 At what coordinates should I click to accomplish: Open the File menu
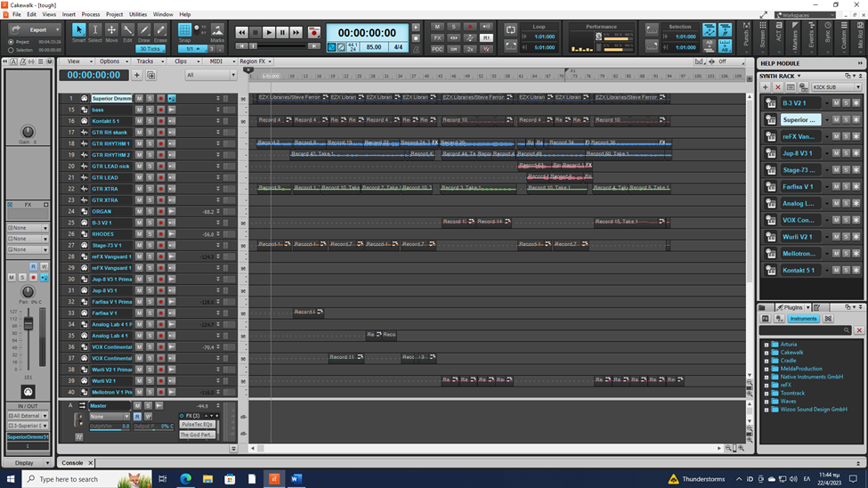17,14
